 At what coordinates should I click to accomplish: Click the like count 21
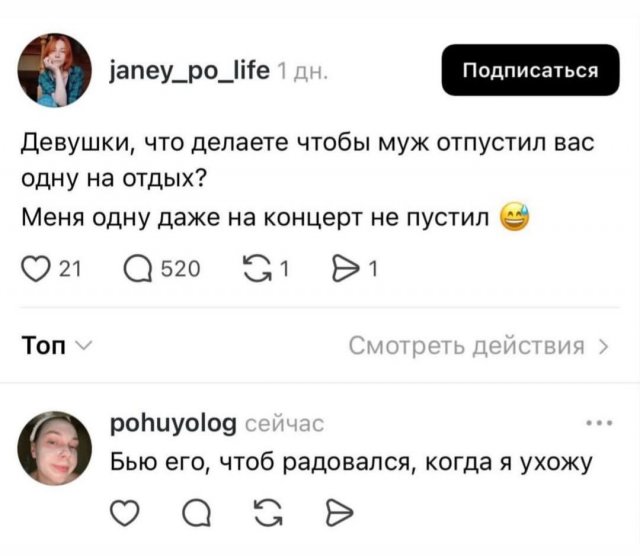coord(70,269)
